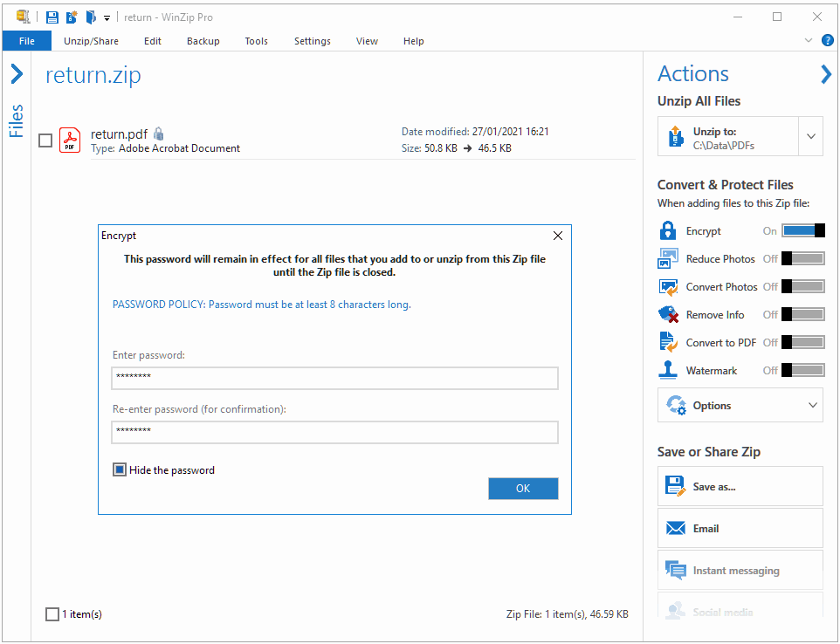This screenshot has width=840, height=644.
Task: Open the Tools tab
Action: point(256,41)
